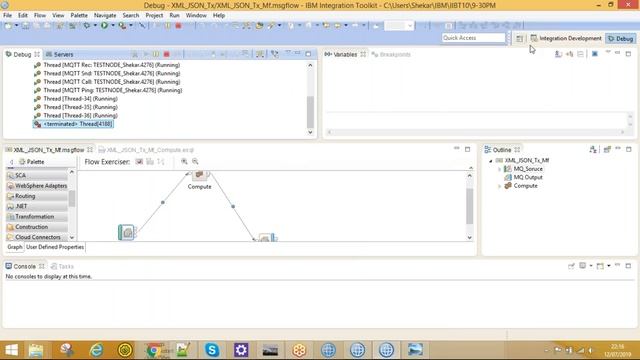The height and width of the screenshot is (360, 640).
Task: Click the Suspend icon in Debug view toolbar
Action: [156, 54]
